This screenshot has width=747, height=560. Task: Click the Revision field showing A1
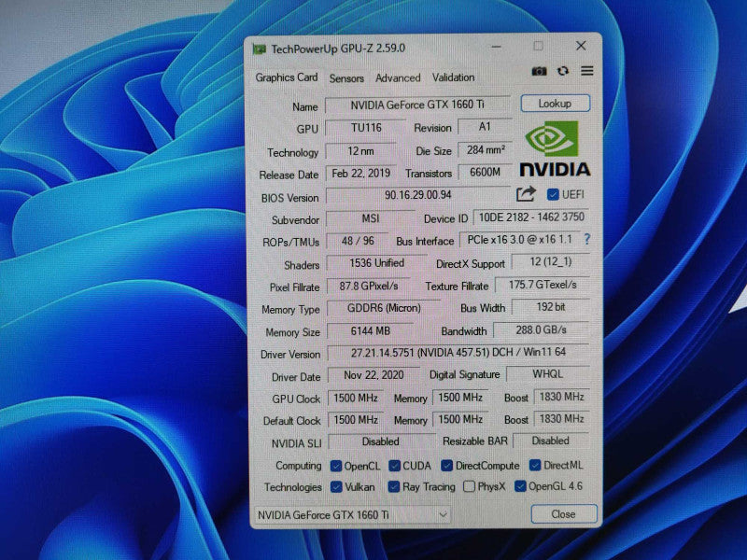click(485, 127)
